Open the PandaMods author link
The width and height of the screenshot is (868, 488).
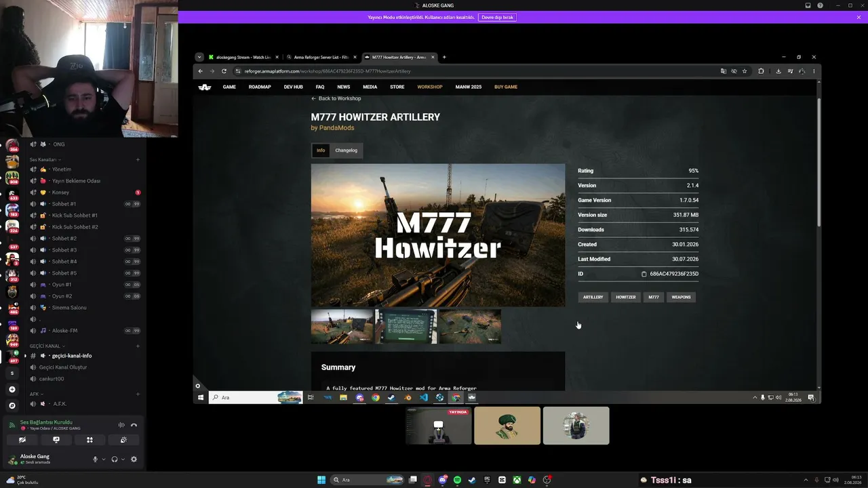336,127
